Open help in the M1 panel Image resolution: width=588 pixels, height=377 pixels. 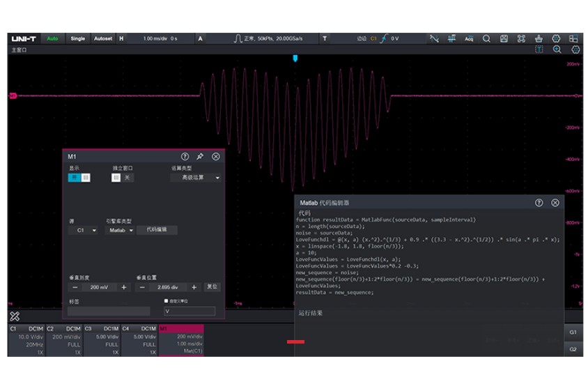point(185,157)
